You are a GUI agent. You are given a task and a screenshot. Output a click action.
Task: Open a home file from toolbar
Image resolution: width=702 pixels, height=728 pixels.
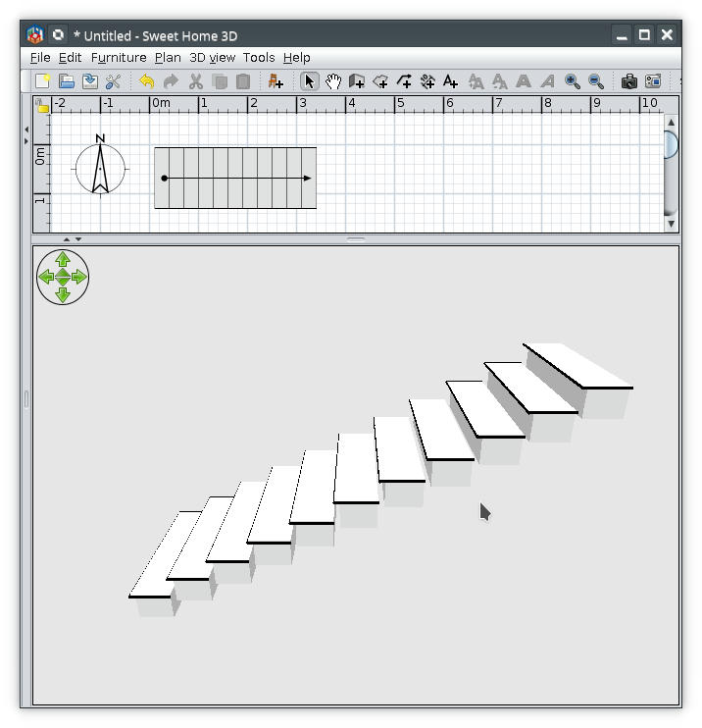67,81
